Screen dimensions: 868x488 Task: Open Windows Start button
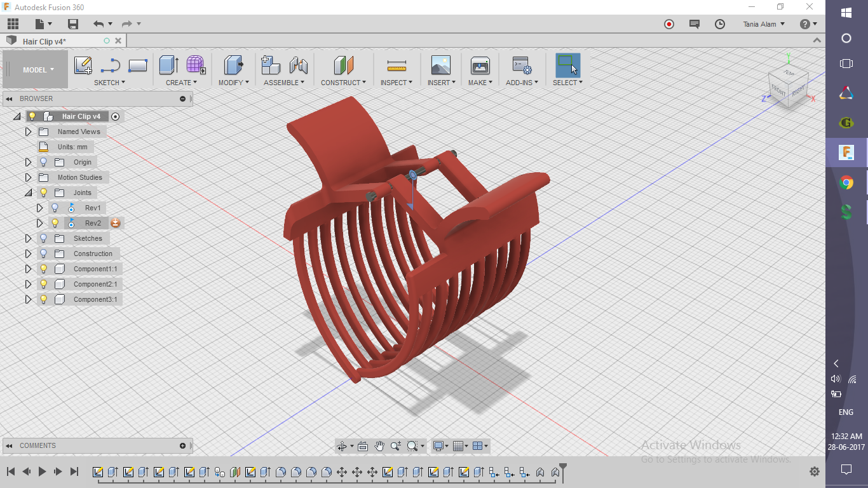tap(846, 13)
